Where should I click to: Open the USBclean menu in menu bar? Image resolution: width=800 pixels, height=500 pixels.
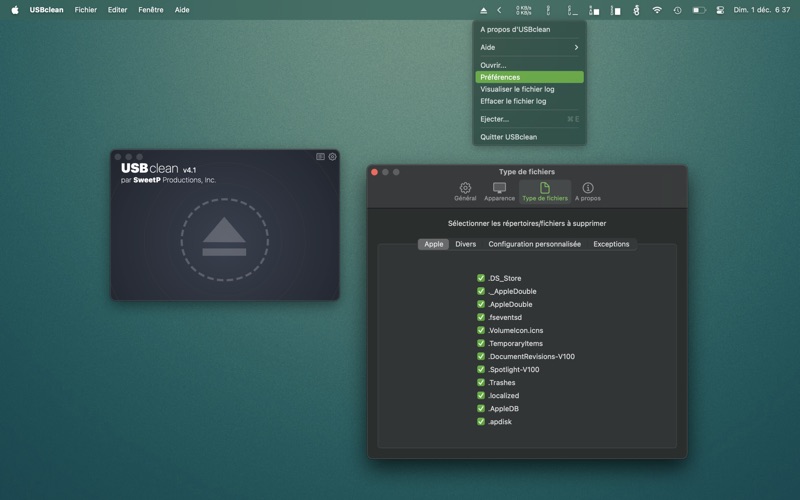(x=46, y=10)
